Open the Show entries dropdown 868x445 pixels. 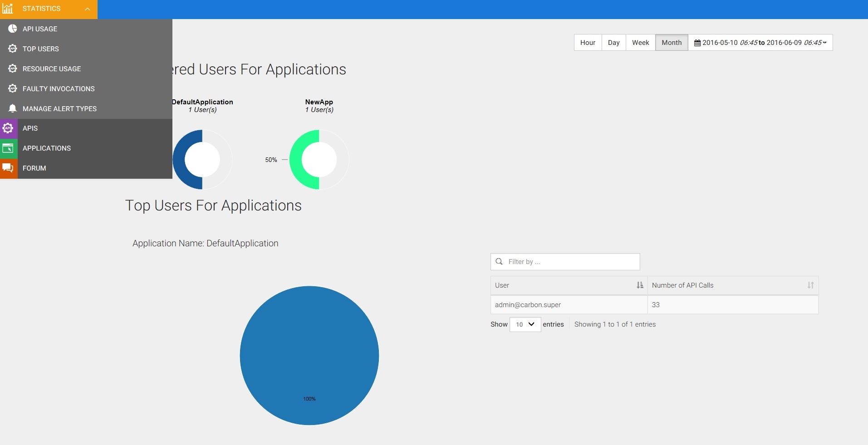[x=525, y=324]
